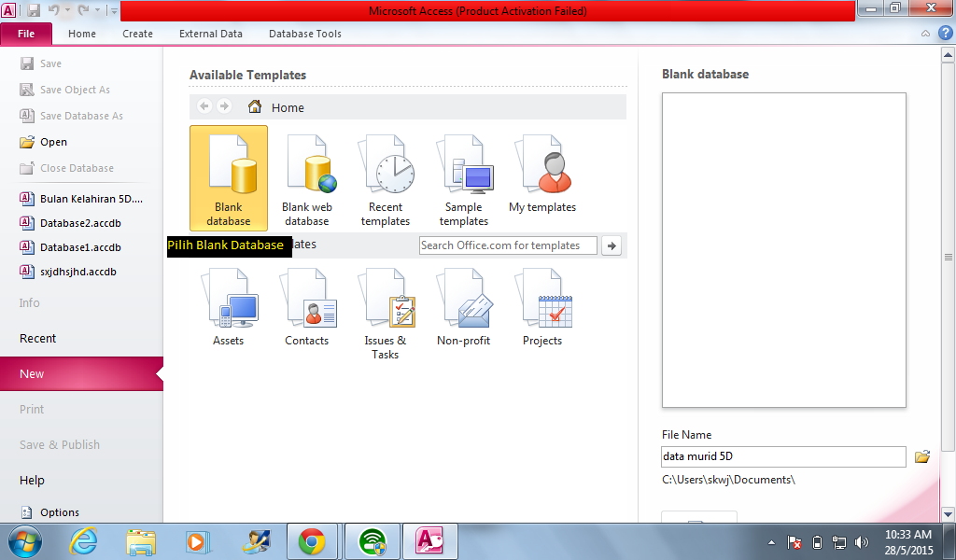
Task: Select Info in the backstage menu
Action: point(29,302)
